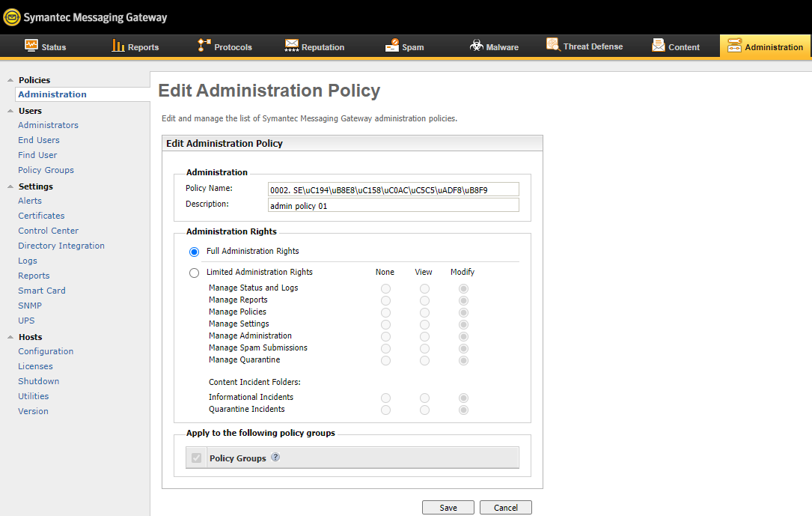Open the Hosts Configuration link

pos(46,351)
